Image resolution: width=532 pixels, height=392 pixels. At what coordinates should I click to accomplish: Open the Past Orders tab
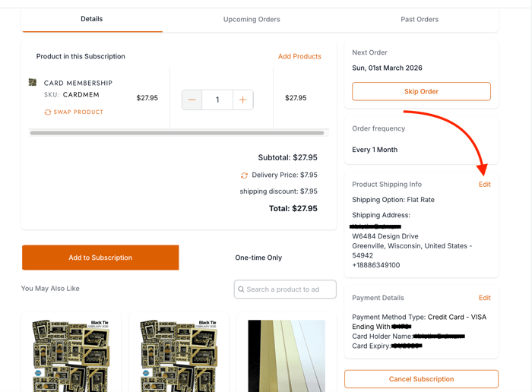[420, 20]
